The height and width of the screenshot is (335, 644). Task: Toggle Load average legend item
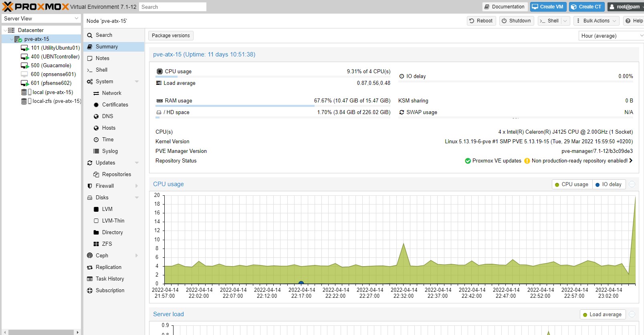(603, 314)
